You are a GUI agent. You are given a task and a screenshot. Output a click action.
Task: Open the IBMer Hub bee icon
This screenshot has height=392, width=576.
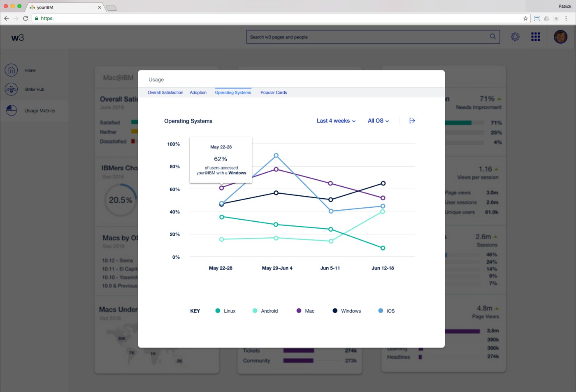click(x=12, y=89)
